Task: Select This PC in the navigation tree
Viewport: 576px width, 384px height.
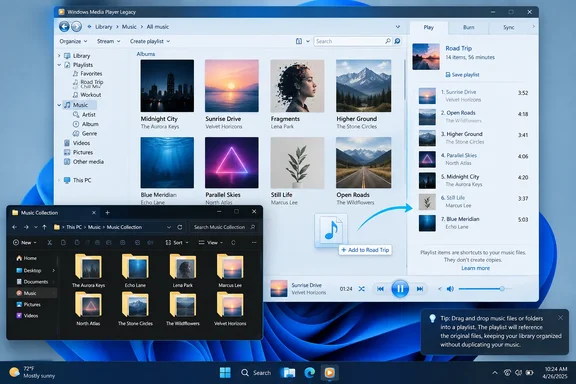Action: (78, 180)
